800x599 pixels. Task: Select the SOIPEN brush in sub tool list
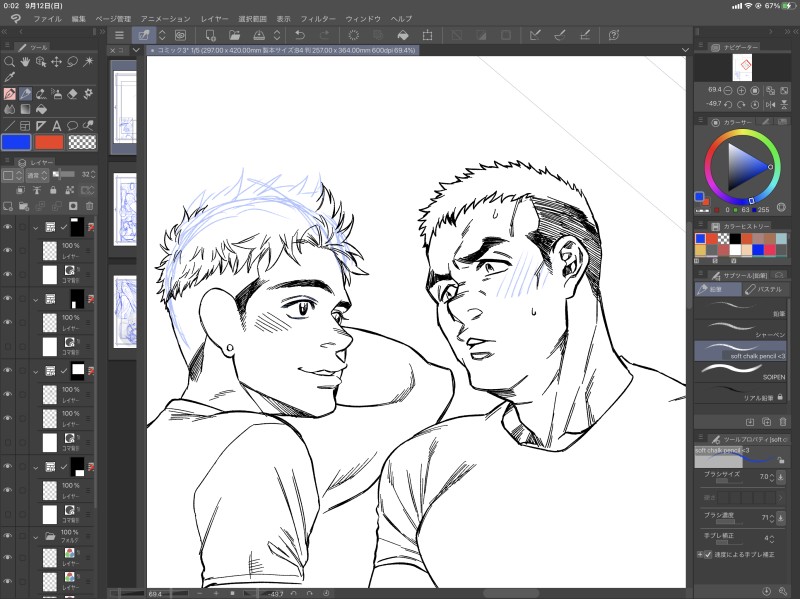point(740,371)
